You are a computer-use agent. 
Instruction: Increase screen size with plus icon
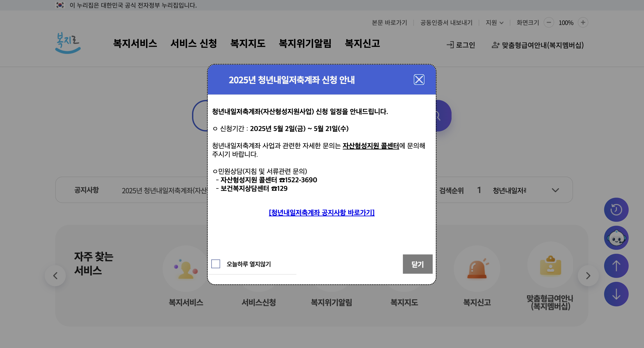click(x=583, y=23)
